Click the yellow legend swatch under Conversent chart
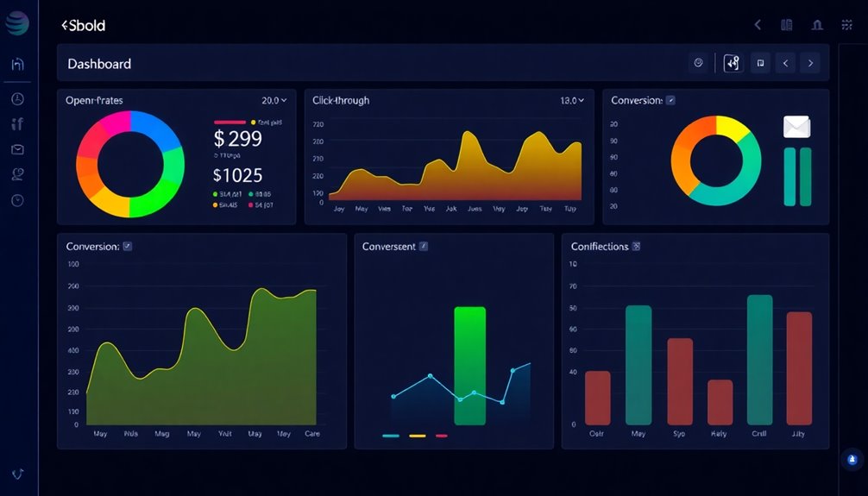Image resolution: width=868 pixels, height=496 pixels. point(418,436)
